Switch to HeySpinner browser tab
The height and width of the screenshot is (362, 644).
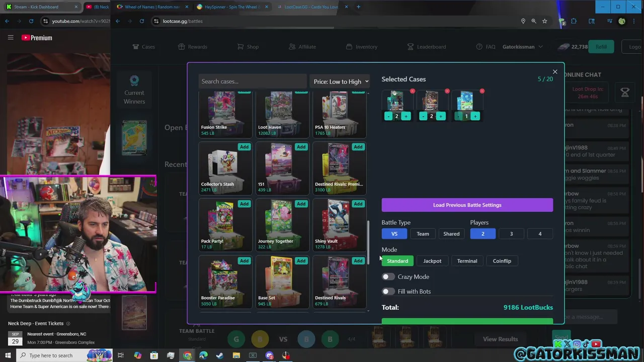pos(232,7)
